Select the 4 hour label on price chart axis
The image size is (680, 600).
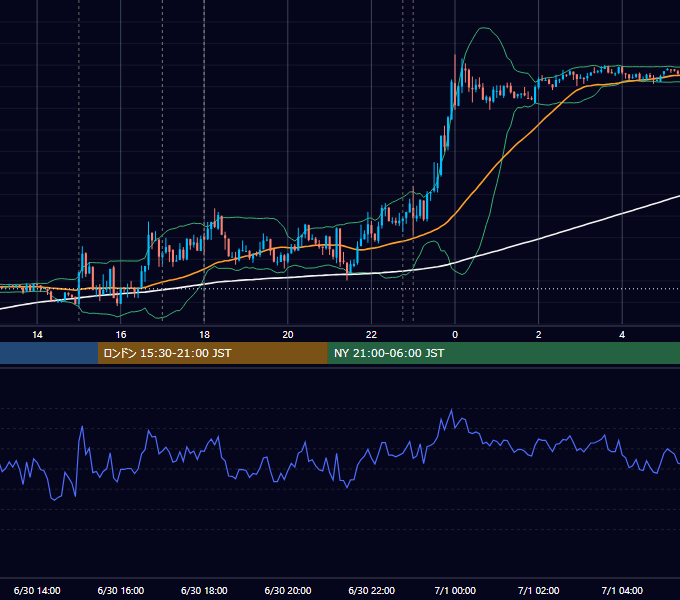[622, 335]
